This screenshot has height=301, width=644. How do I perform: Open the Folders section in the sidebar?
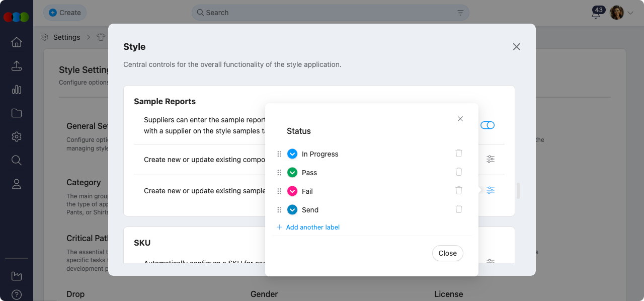pyautogui.click(x=16, y=113)
